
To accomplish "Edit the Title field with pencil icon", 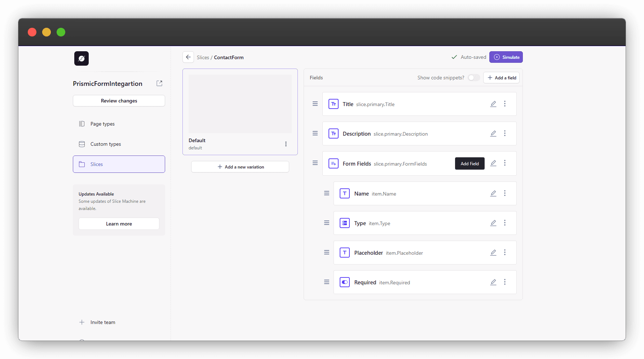I will click(x=493, y=104).
